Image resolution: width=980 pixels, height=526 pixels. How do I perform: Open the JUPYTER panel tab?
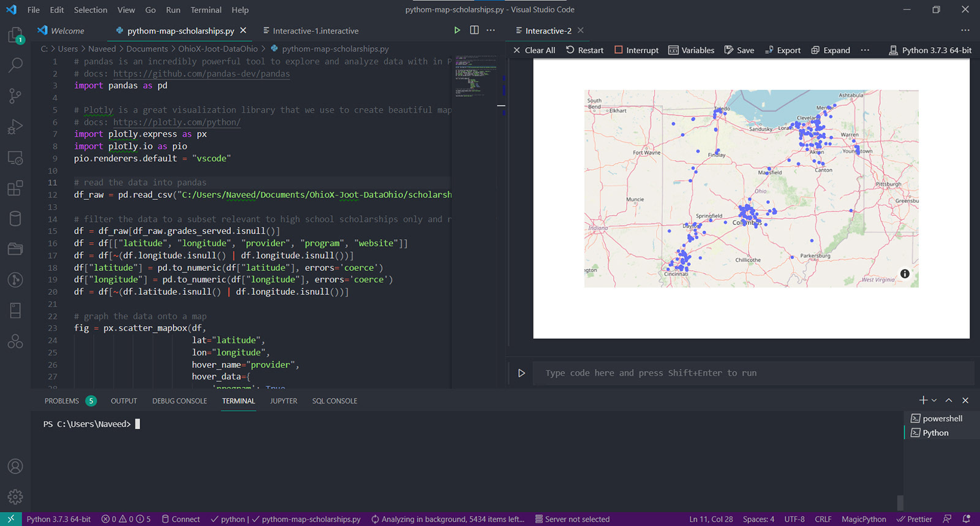(284, 401)
